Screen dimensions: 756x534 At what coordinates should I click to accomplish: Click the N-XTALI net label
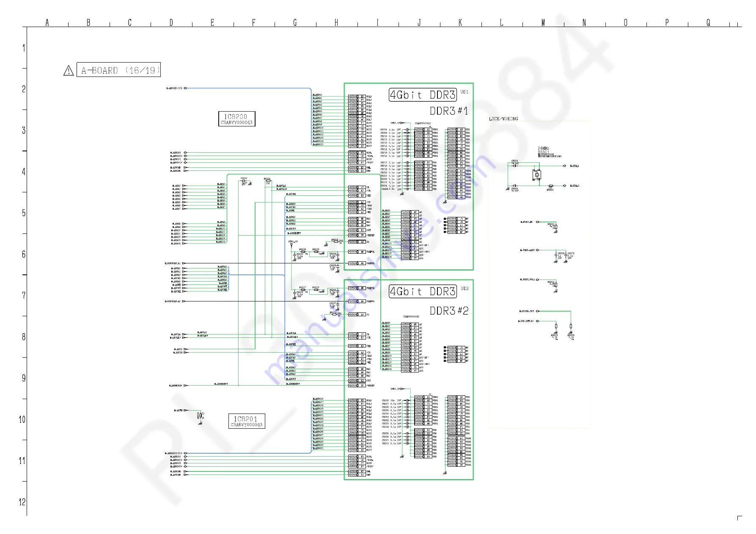click(575, 166)
